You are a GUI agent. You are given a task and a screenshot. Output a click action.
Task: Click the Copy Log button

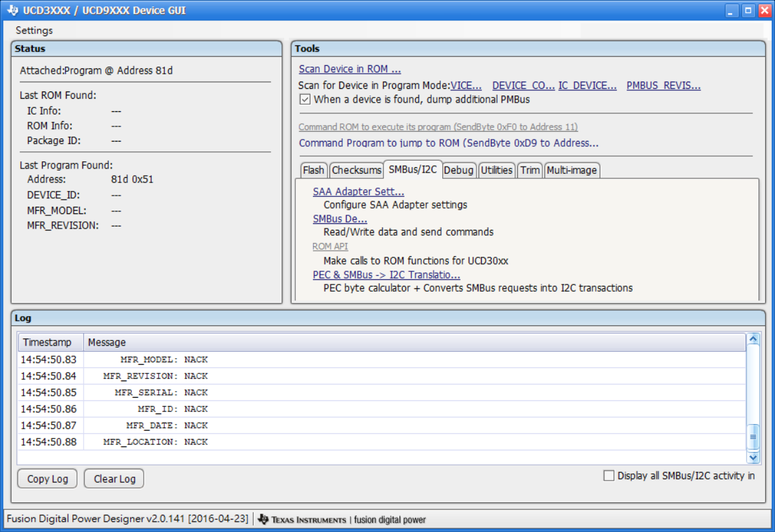(x=47, y=479)
